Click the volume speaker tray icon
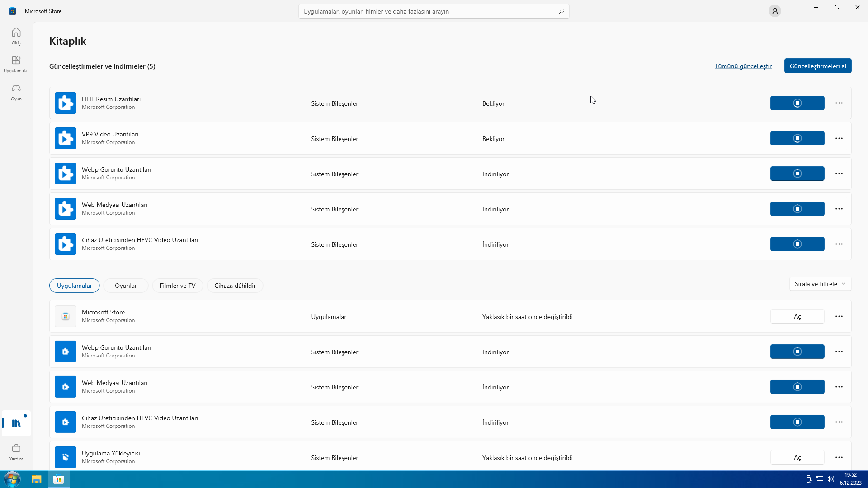The width and height of the screenshot is (868, 488). [830, 479]
